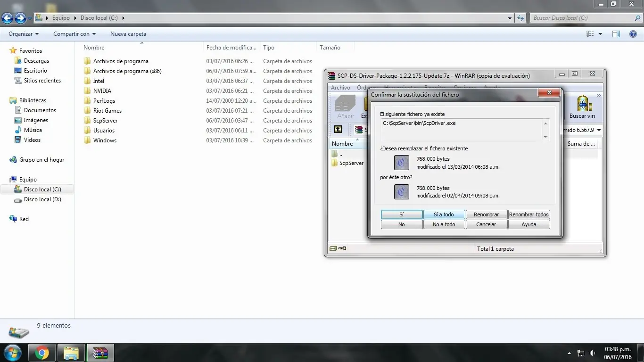
Task: Change the Explorer view layout icon
Action: (590, 34)
